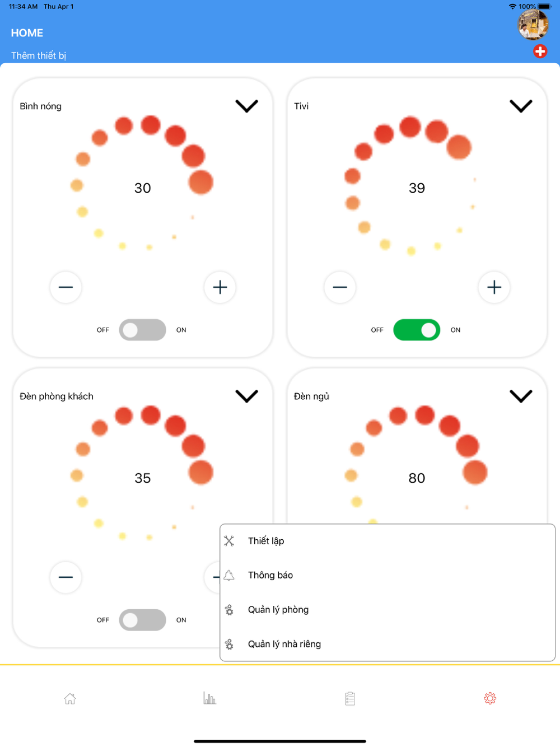560x747 pixels.
Task: Increase the Bình nóng value
Action: pos(220,287)
